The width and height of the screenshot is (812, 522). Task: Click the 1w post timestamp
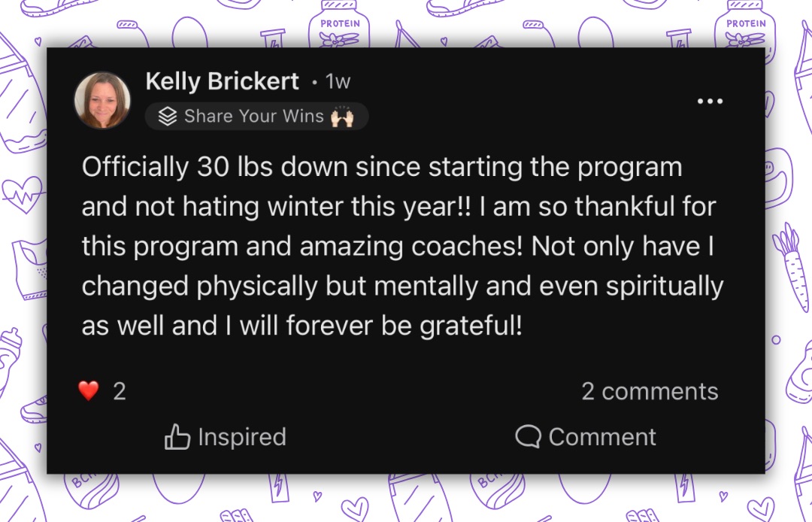pos(338,81)
